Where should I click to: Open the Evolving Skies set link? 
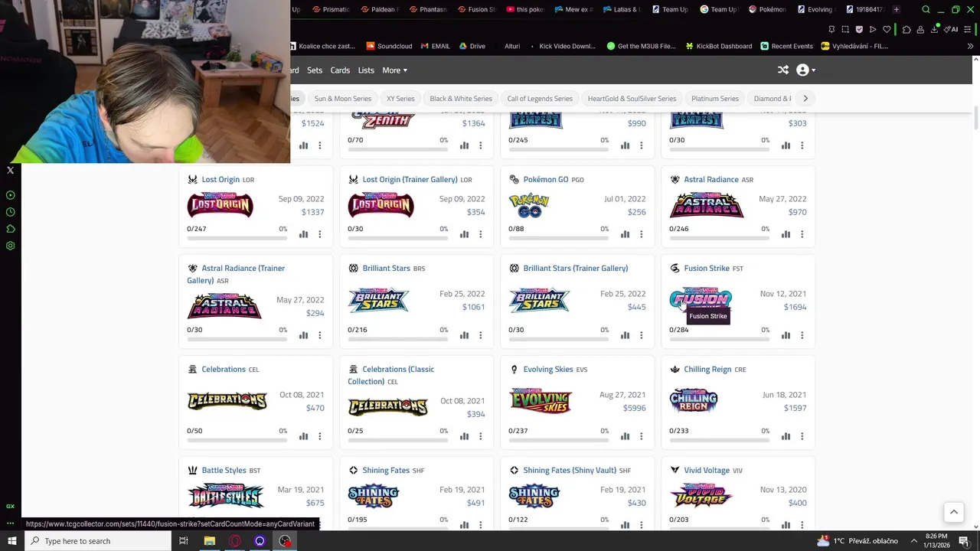point(548,369)
